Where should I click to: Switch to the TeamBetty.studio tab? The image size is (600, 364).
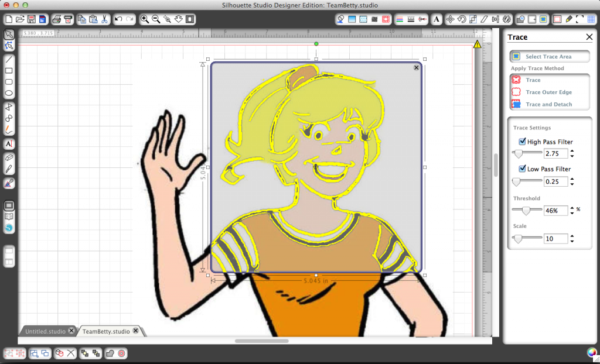point(106,331)
